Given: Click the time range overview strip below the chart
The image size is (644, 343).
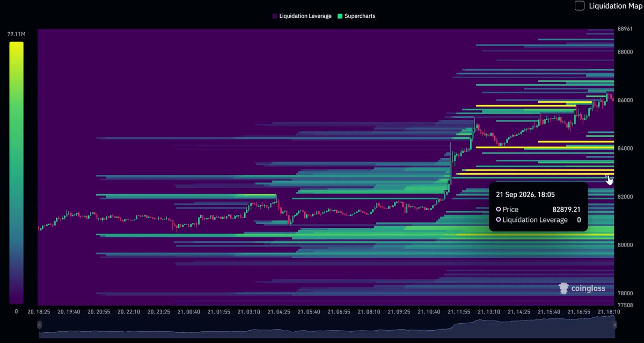Looking at the screenshot, I should pyautogui.click(x=327, y=327).
